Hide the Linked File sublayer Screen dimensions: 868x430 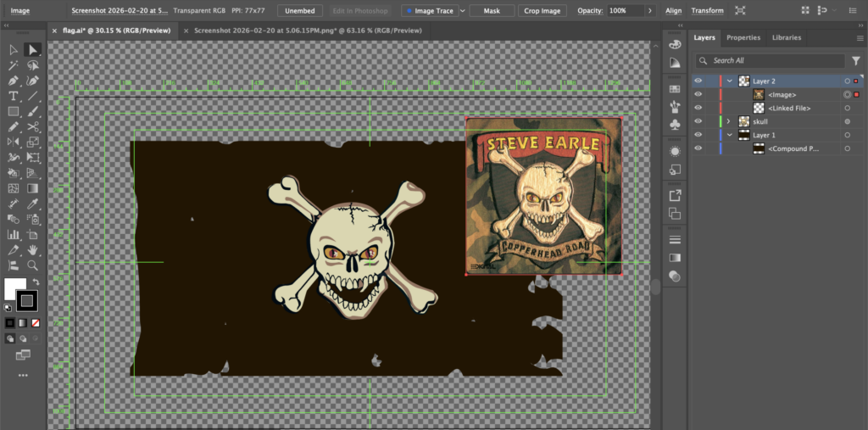point(698,109)
